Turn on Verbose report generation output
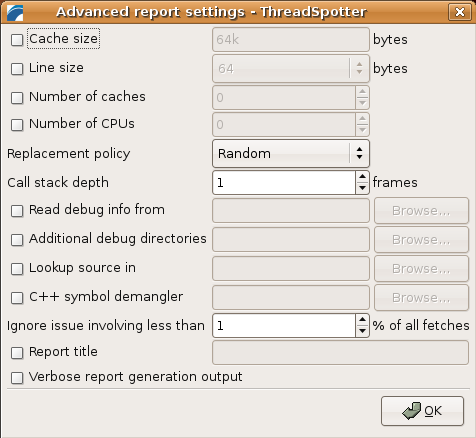This screenshot has height=438, width=476. 17,378
